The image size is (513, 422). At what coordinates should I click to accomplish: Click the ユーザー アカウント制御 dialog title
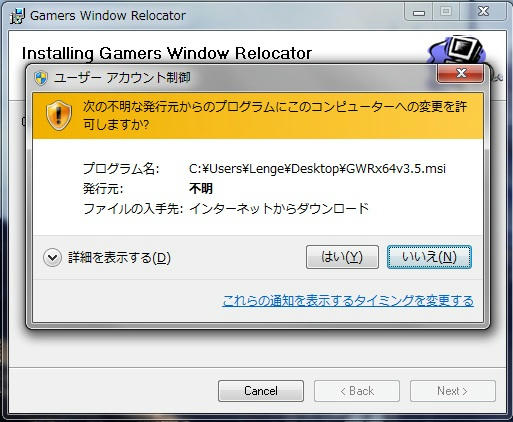point(122,78)
